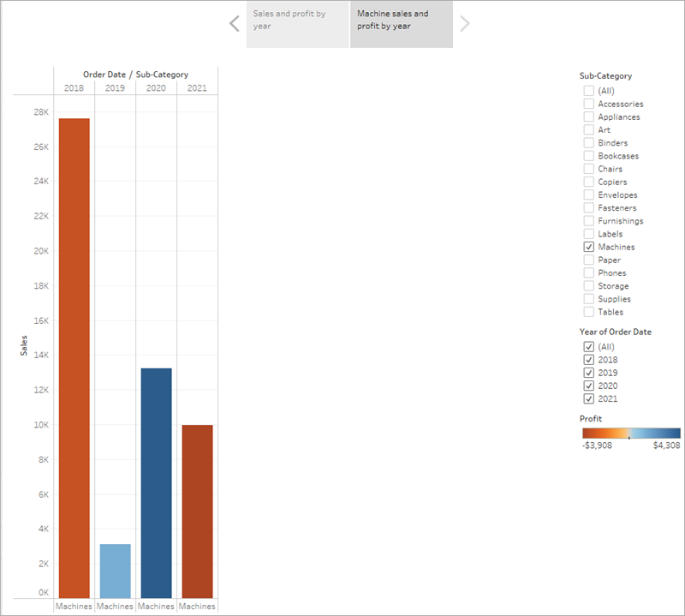The height and width of the screenshot is (616, 685).
Task: Click the Sales axis title
Action: (24, 345)
